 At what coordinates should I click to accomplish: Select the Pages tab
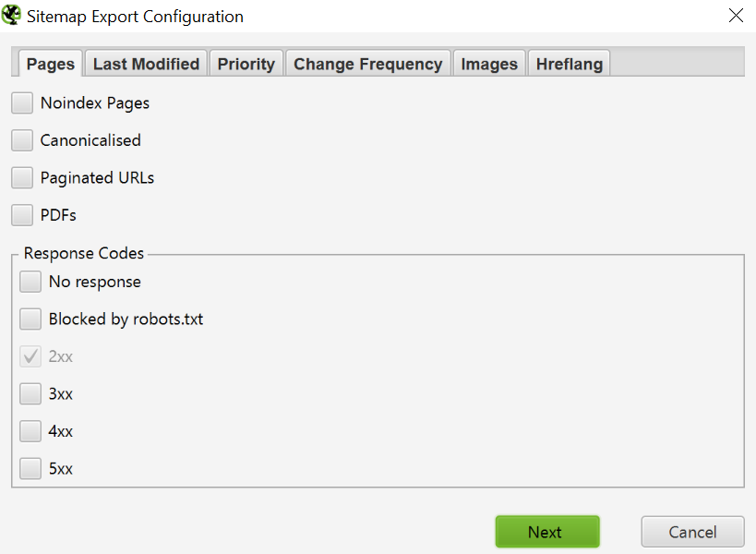[49, 63]
